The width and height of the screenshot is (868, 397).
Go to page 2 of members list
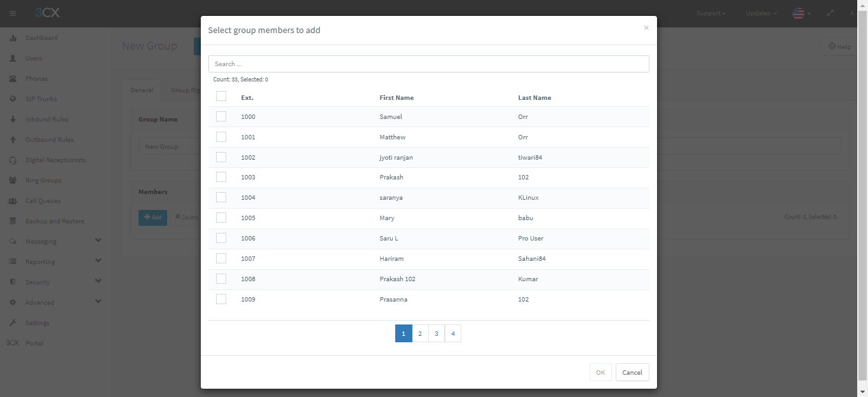(420, 334)
